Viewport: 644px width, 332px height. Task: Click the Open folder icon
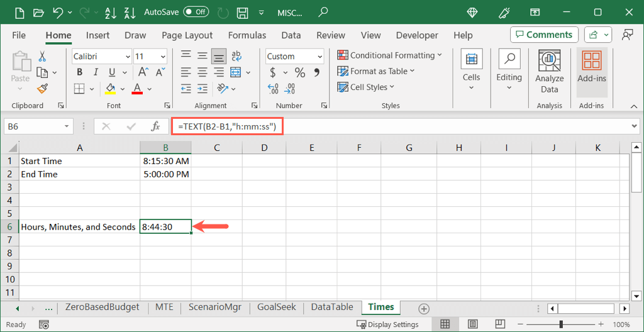coord(38,13)
